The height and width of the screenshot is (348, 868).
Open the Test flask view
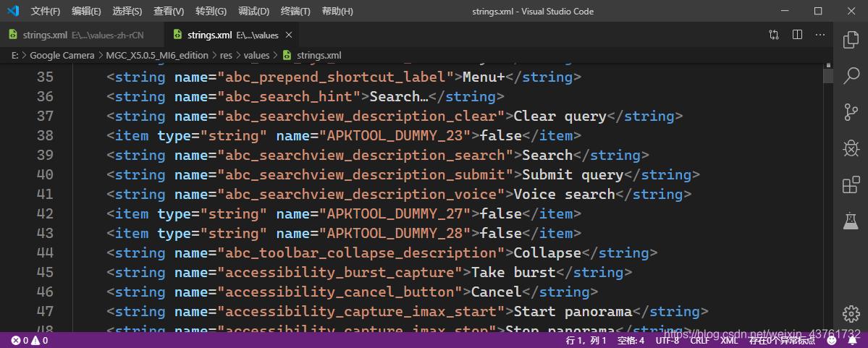[851, 221]
